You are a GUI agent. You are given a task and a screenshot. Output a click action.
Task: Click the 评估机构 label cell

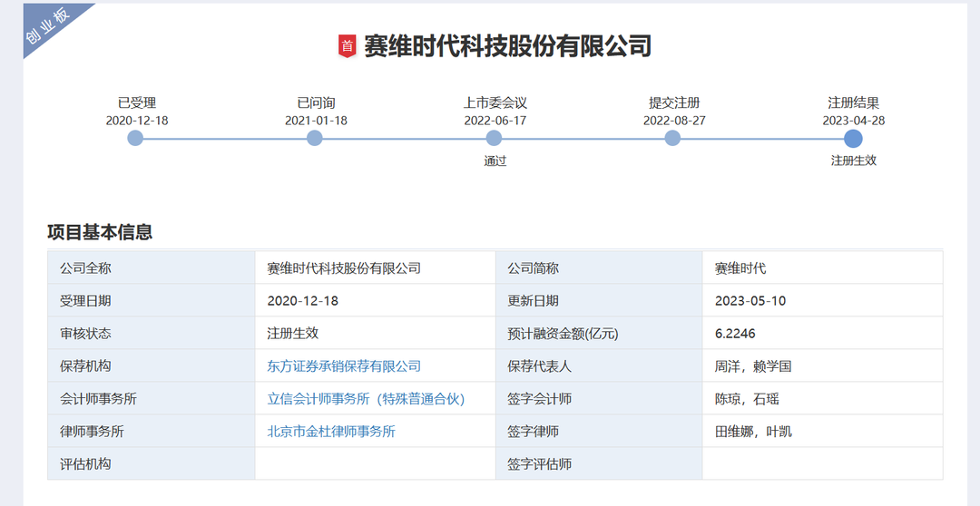tap(152, 464)
